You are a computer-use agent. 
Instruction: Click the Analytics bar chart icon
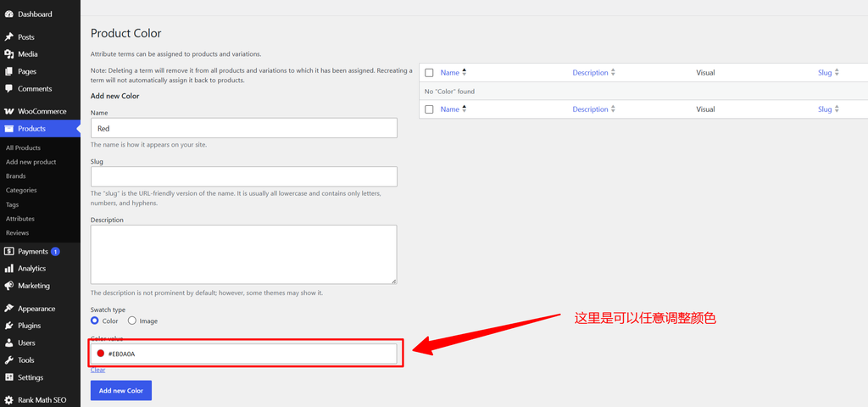pos(8,269)
